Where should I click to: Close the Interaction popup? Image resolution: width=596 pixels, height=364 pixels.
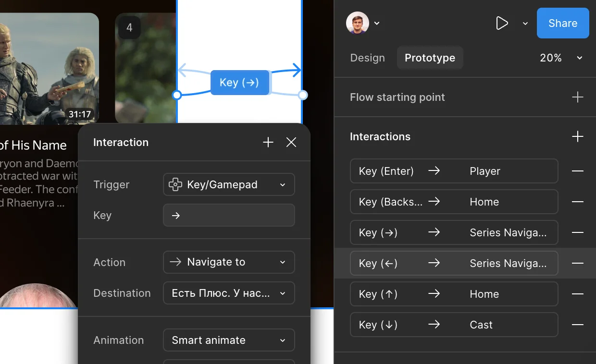click(291, 142)
